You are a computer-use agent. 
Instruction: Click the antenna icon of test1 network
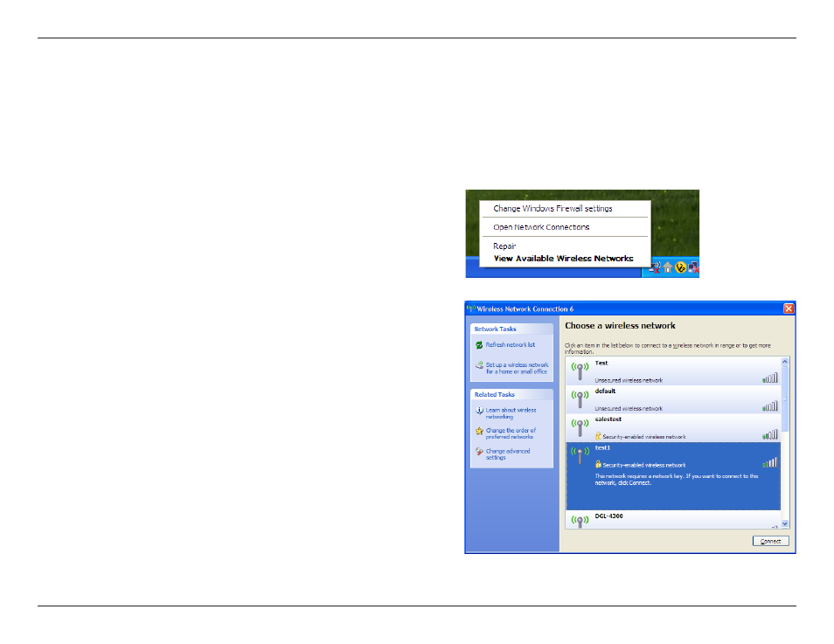(x=580, y=456)
